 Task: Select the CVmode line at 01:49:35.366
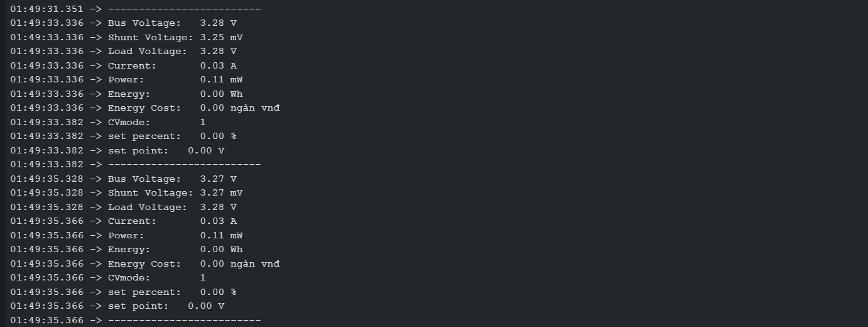pos(108,278)
